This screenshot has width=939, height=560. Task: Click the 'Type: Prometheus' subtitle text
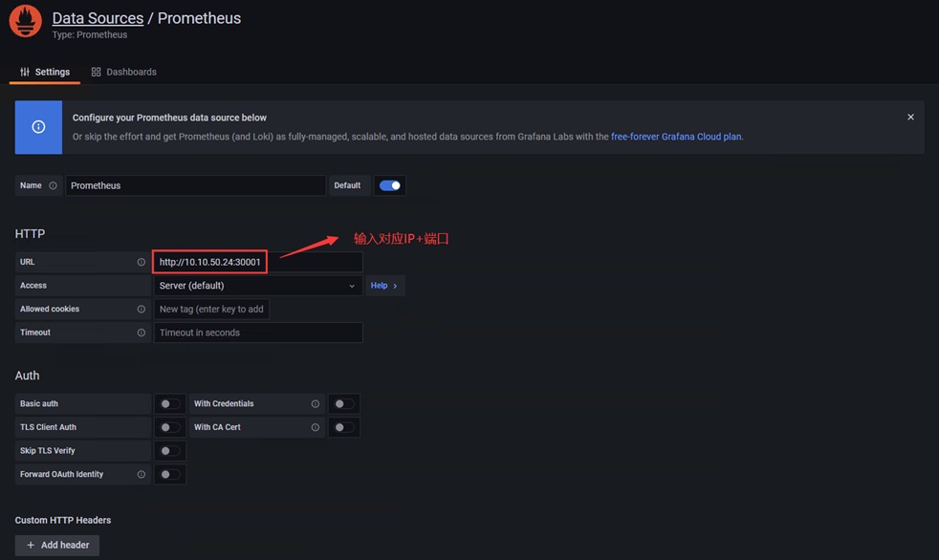click(90, 34)
